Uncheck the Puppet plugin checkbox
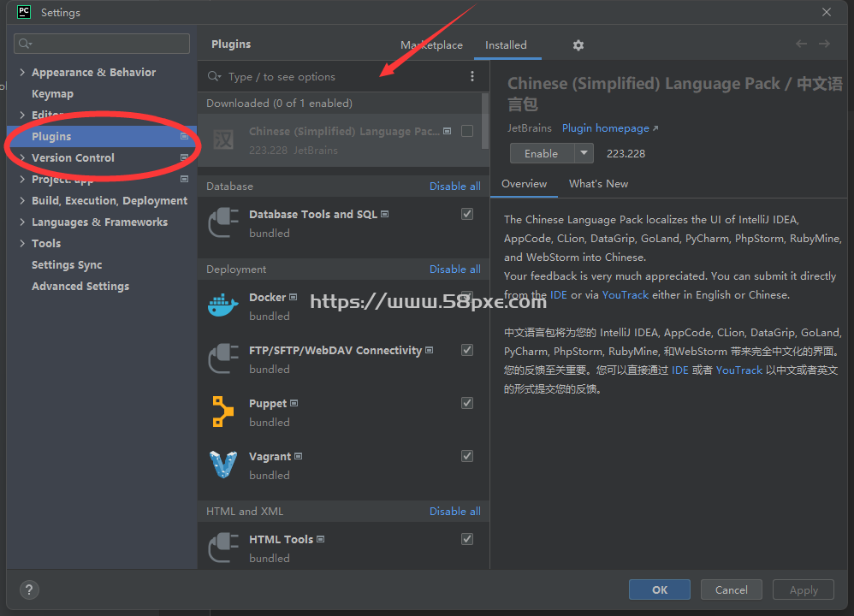Screen dimensions: 854x616 [x=466, y=403]
